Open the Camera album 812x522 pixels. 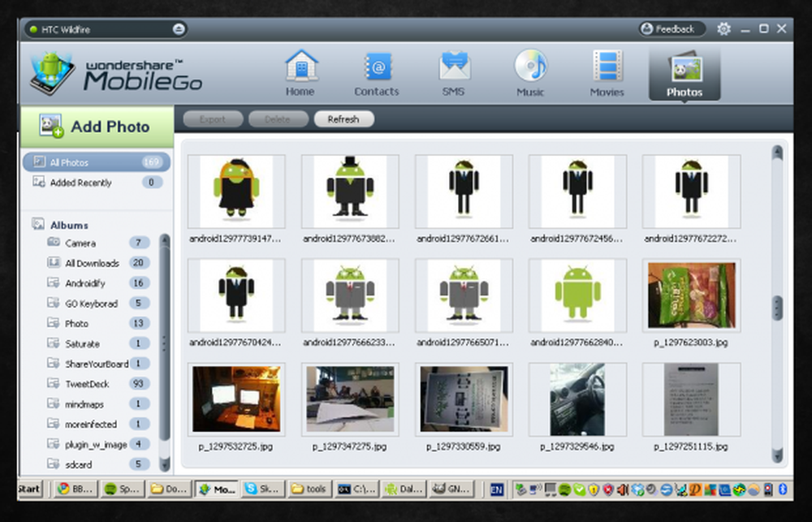tap(98, 243)
